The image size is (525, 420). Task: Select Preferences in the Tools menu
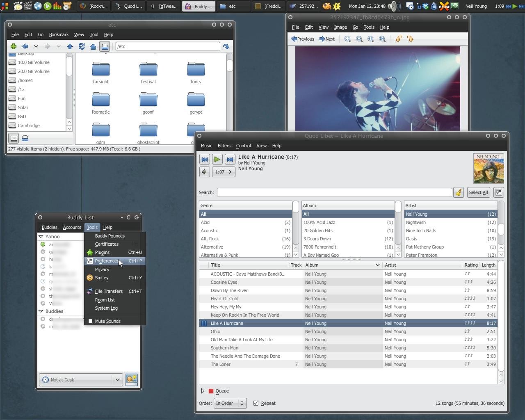click(115, 261)
